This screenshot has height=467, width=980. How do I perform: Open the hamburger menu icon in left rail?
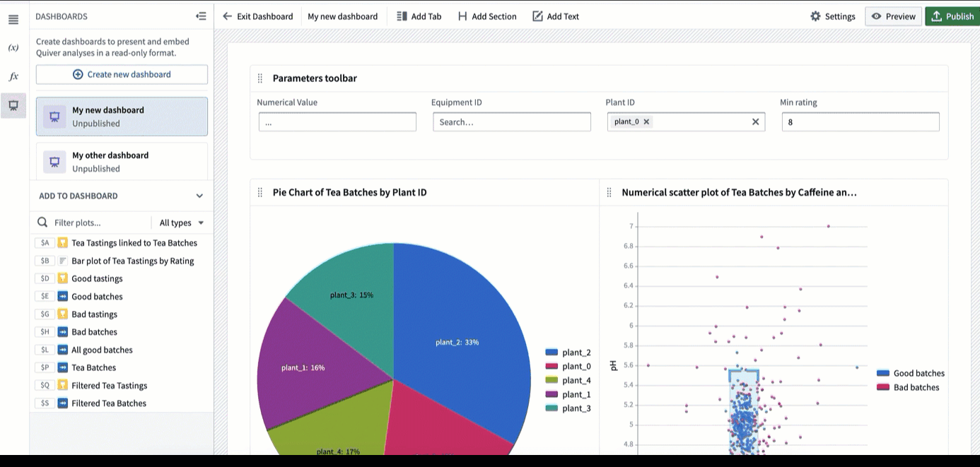pyautogui.click(x=13, y=19)
